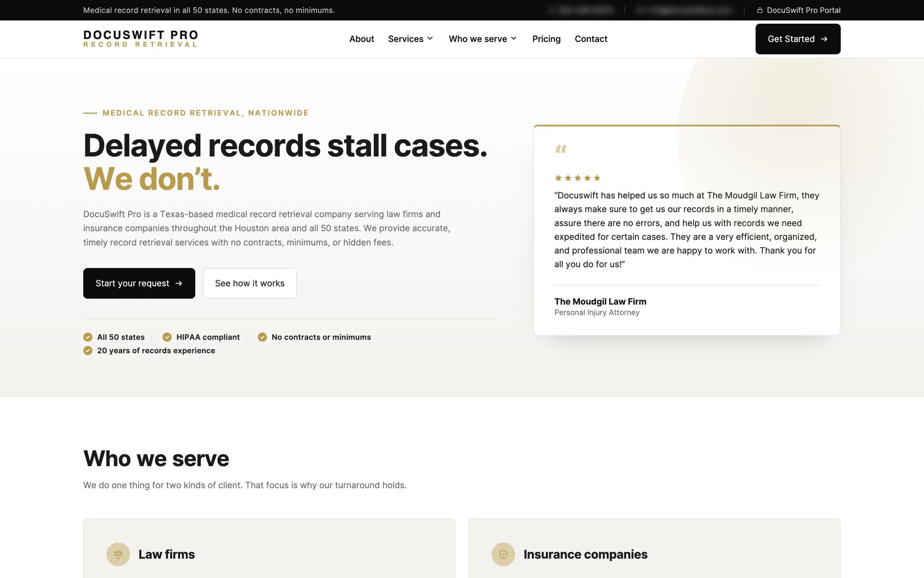Image resolution: width=924 pixels, height=578 pixels.
Task: Click the Start your request button
Action: click(x=139, y=283)
